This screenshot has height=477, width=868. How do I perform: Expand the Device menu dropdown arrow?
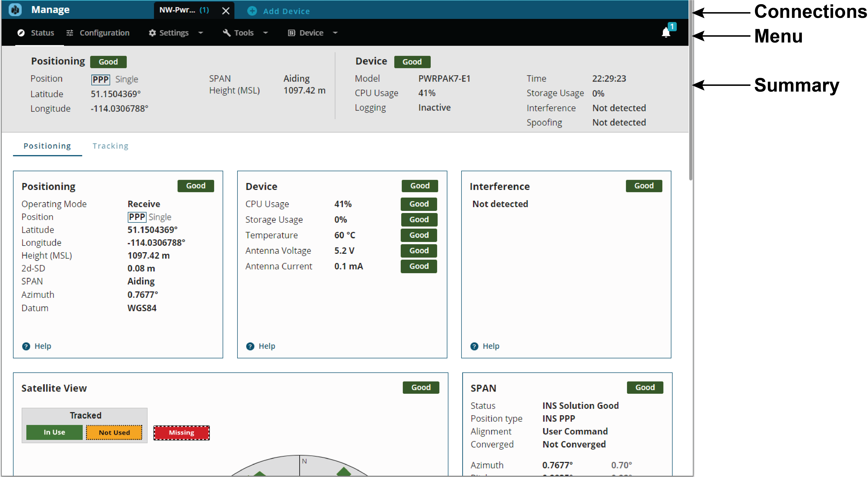click(x=335, y=33)
